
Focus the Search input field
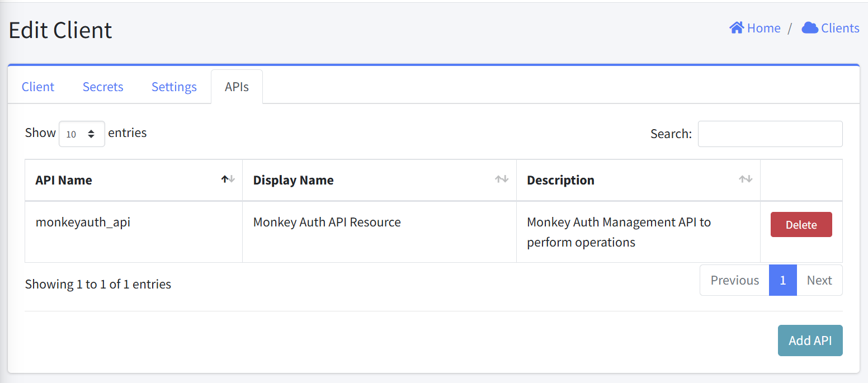pos(770,134)
